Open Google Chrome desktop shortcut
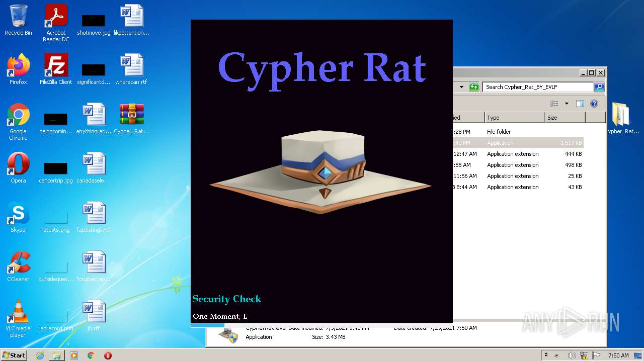 pyautogui.click(x=18, y=122)
